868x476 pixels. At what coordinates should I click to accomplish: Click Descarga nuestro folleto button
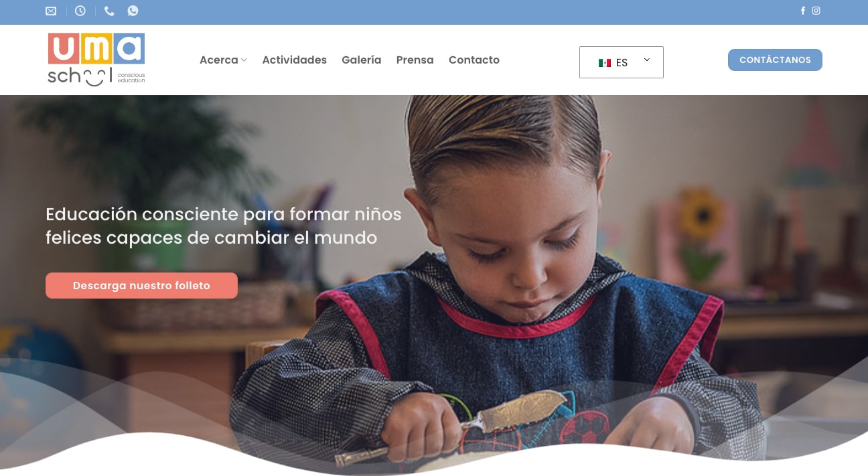(141, 285)
